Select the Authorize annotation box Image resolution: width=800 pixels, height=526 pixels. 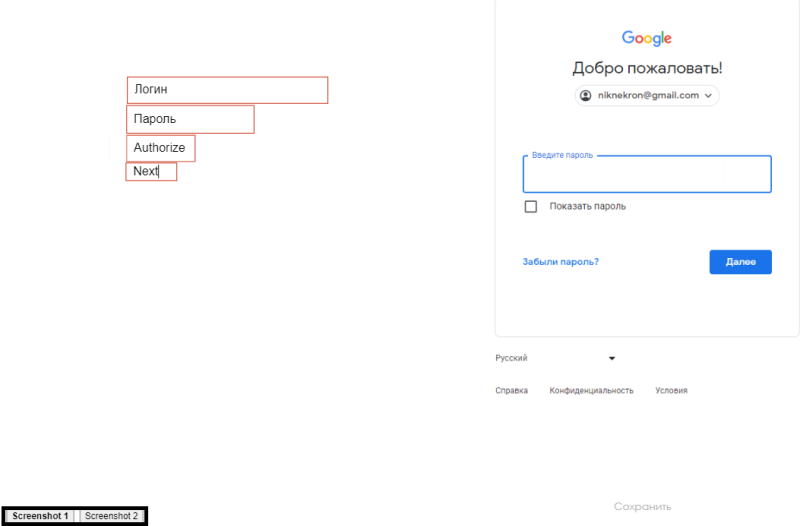(x=160, y=148)
